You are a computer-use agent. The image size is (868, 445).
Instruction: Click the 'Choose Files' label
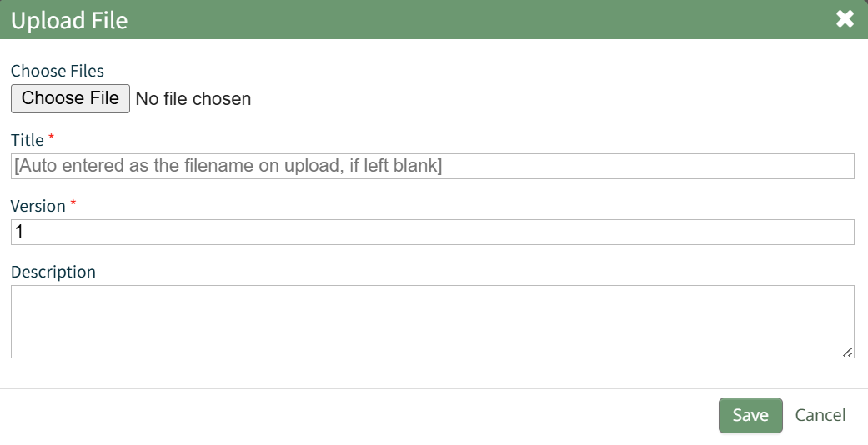pyautogui.click(x=58, y=72)
